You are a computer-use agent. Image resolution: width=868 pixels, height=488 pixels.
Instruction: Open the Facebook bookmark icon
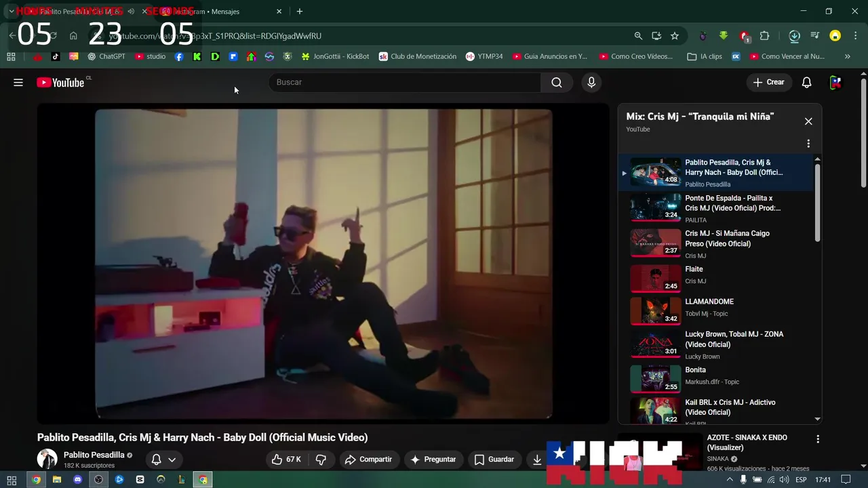pos(179,57)
